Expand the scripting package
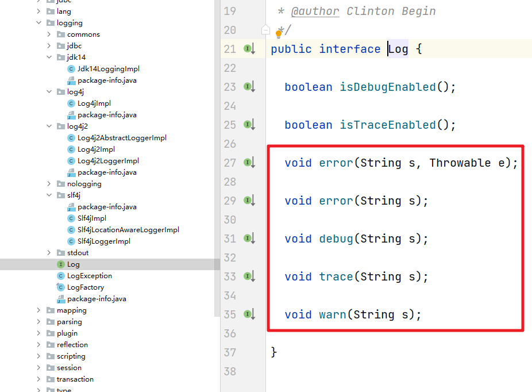This screenshot has height=392, width=532. pos(38,356)
